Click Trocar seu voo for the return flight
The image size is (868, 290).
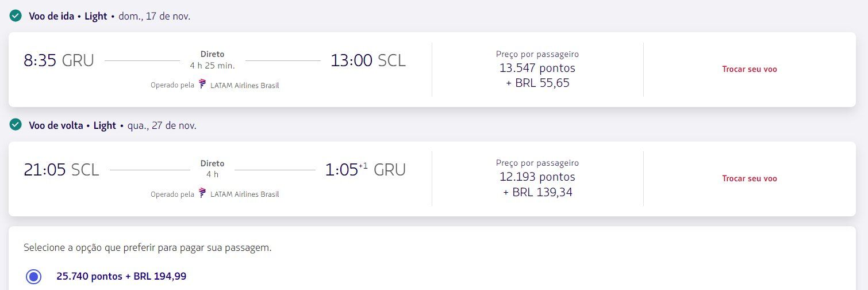749,178
